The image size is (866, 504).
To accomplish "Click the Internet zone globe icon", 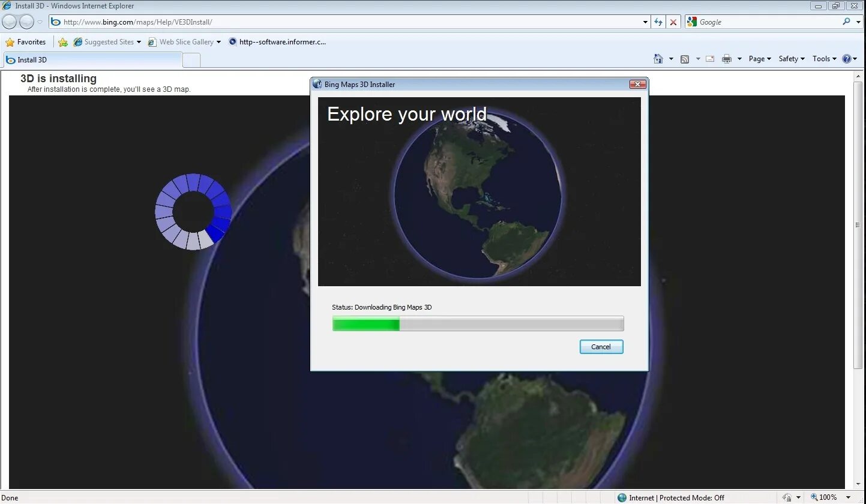I will point(622,498).
